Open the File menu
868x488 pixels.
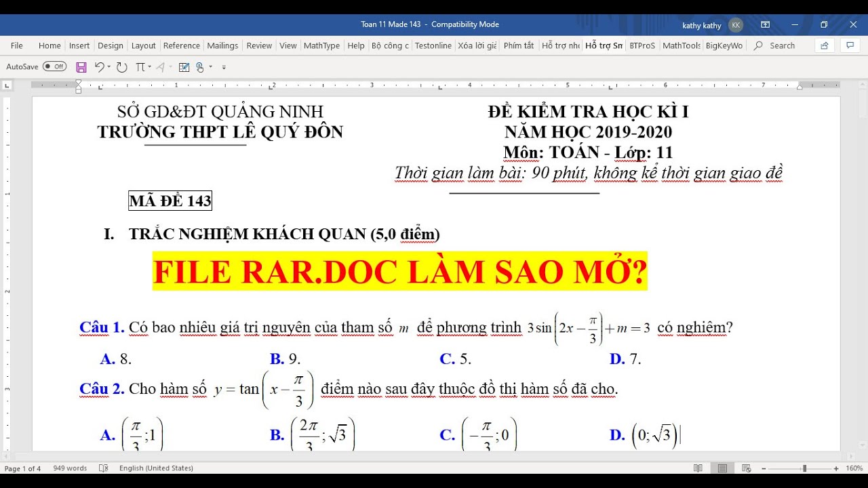[17, 45]
